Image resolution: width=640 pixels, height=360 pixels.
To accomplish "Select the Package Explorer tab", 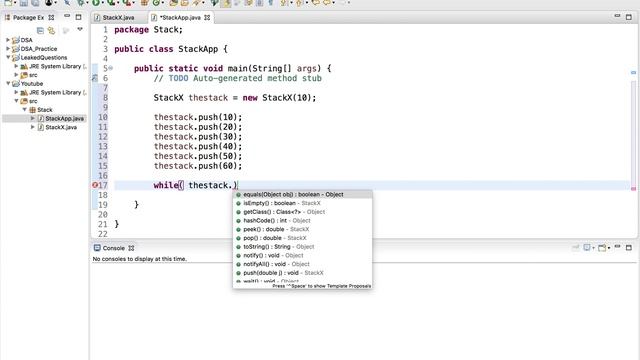I will [29, 18].
